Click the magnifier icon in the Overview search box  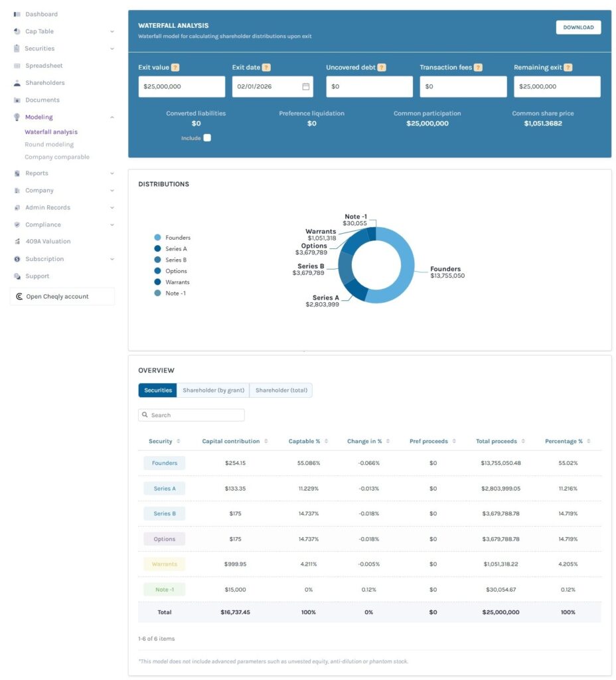145,414
